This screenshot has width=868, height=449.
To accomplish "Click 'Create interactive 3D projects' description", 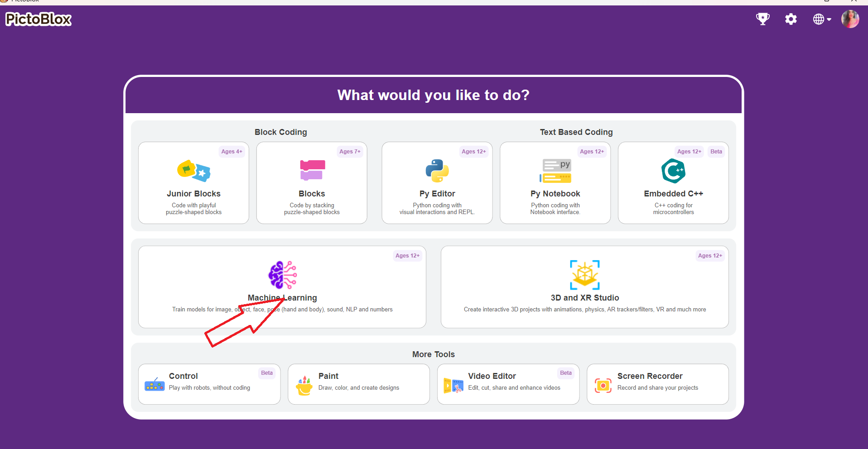I will tap(585, 310).
